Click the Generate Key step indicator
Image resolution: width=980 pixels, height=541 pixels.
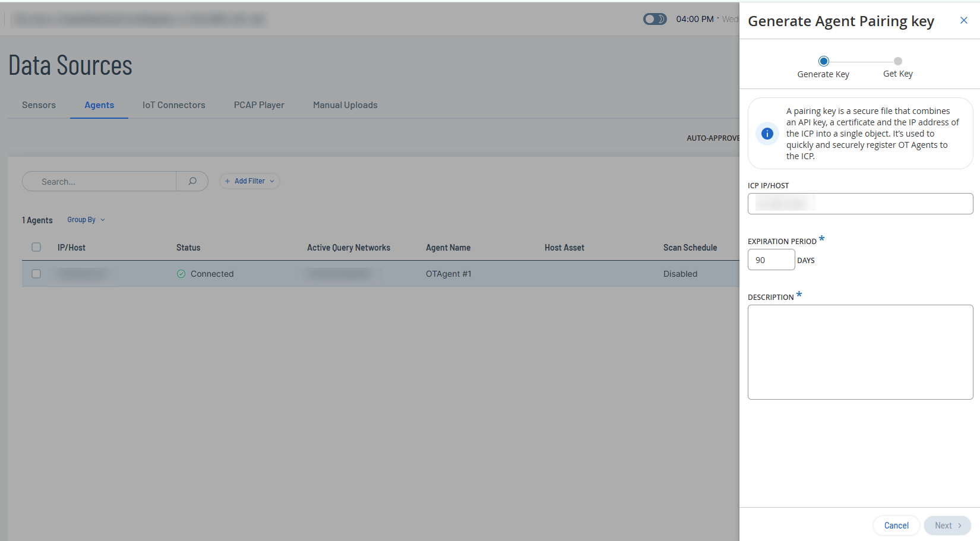click(823, 61)
